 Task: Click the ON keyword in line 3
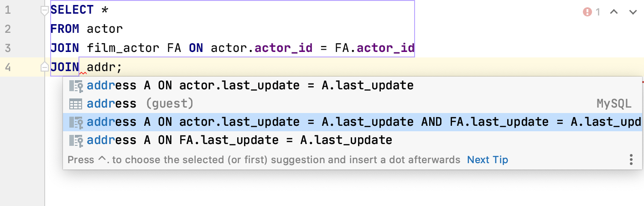click(196, 48)
